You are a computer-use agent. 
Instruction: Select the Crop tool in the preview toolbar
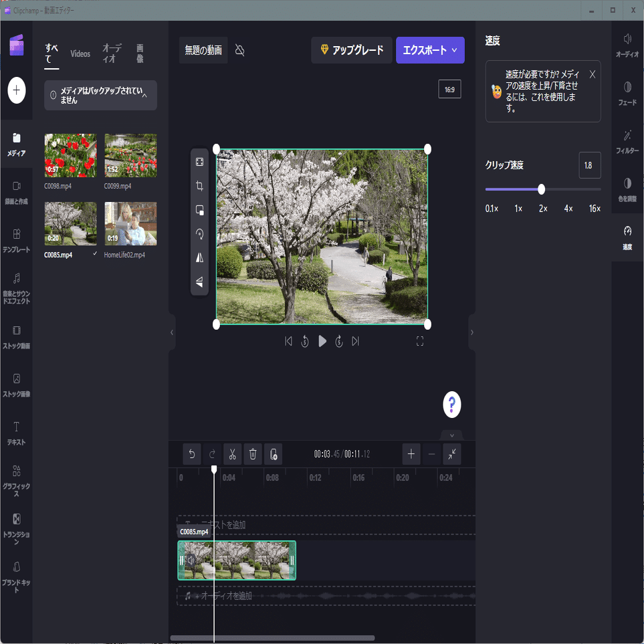[x=199, y=186]
